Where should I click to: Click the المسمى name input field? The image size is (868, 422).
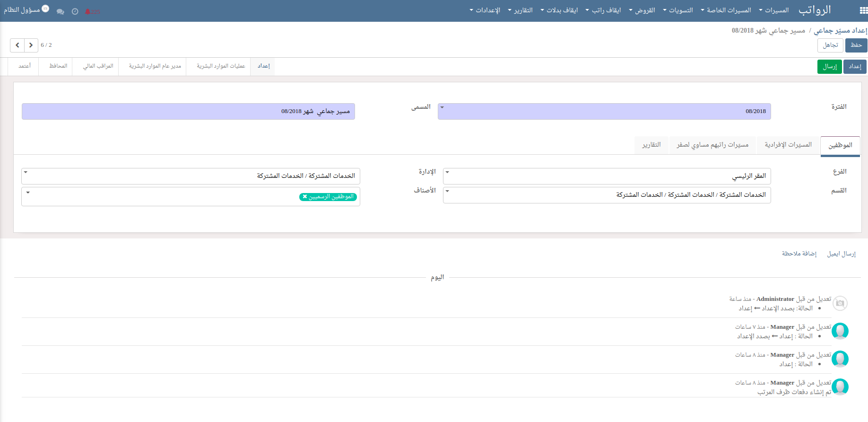188,112
